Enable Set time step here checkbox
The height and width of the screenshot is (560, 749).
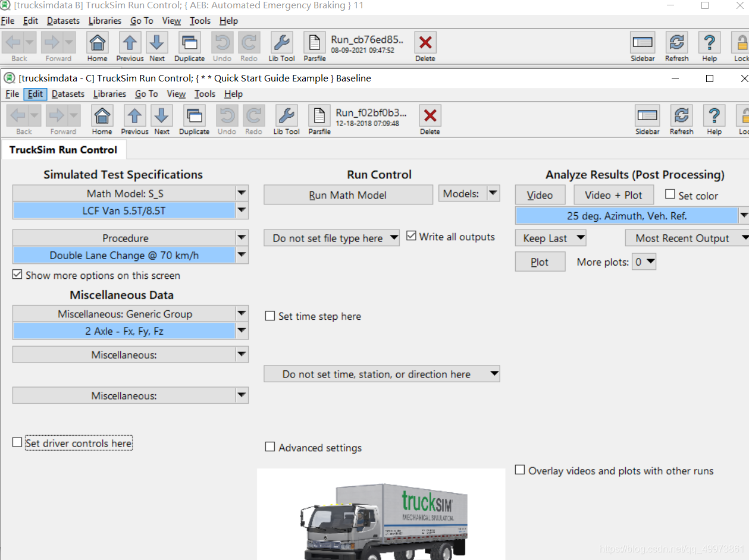click(270, 316)
